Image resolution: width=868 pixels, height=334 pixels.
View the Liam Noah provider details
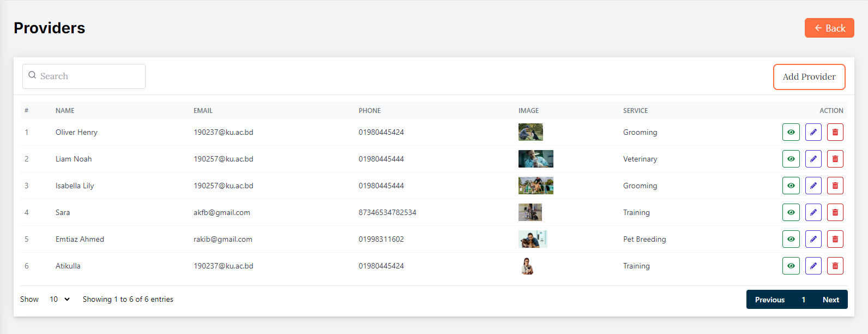click(x=791, y=159)
